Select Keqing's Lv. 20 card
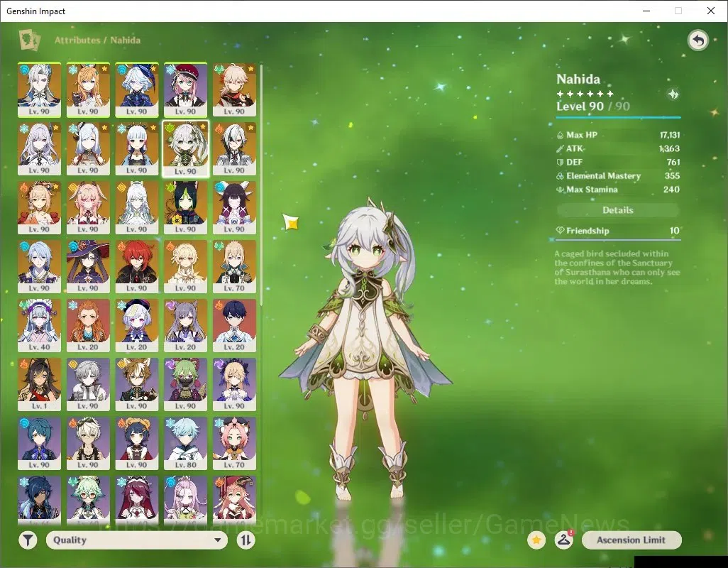 click(x=186, y=326)
